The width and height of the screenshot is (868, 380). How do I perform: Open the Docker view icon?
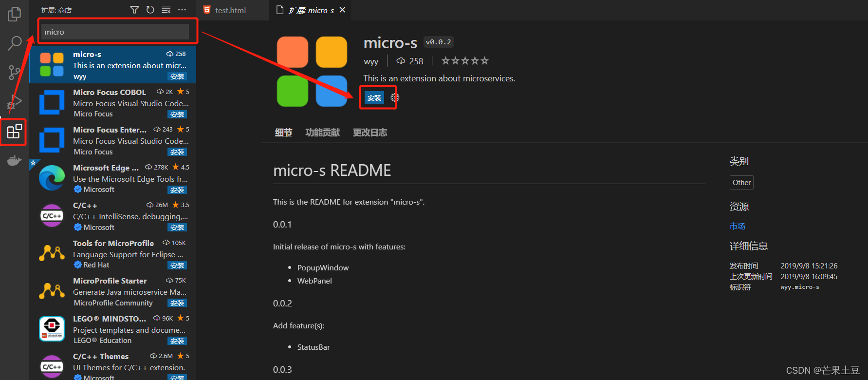point(15,160)
